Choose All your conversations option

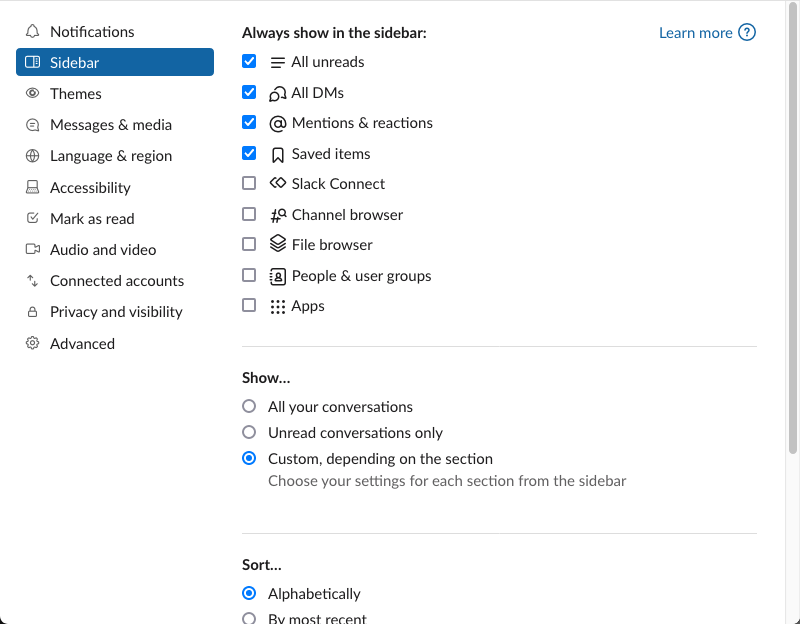point(249,406)
